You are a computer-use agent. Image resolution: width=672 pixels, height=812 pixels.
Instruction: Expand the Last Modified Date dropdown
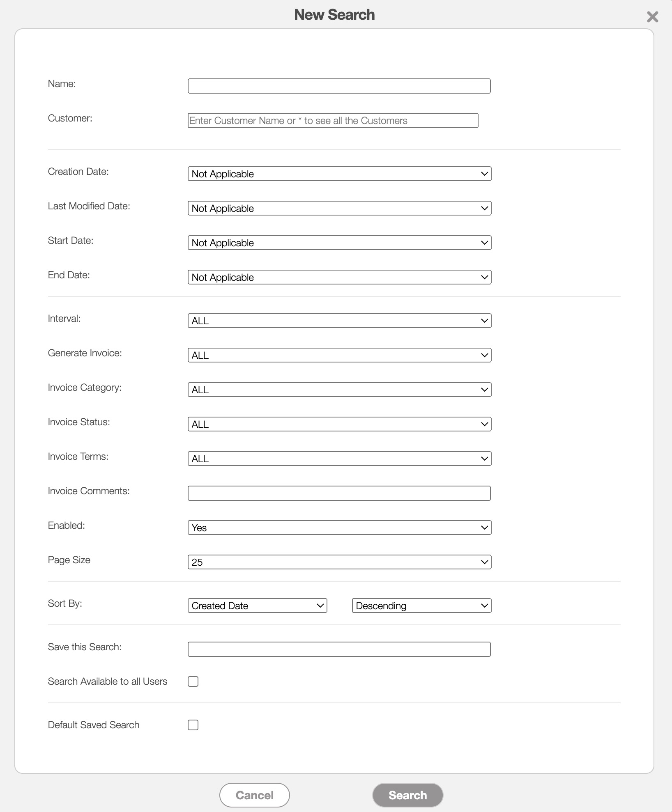point(339,208)
